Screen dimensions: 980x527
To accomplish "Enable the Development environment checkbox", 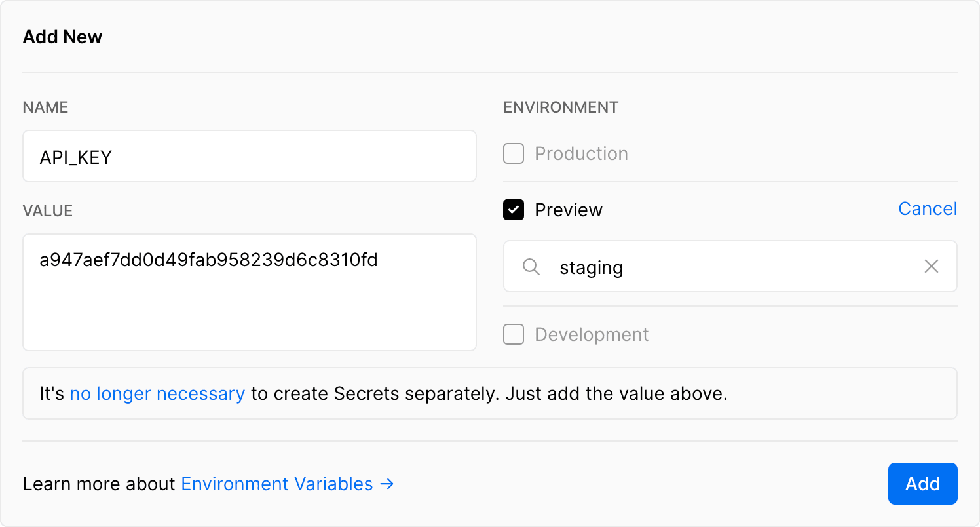I will (x=514, y=334).
